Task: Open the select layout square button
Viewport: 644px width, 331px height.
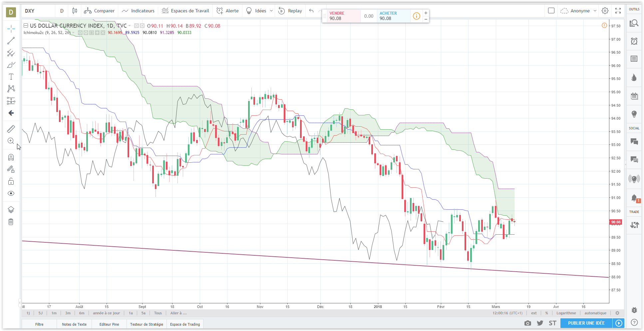Action: point(551,11)
